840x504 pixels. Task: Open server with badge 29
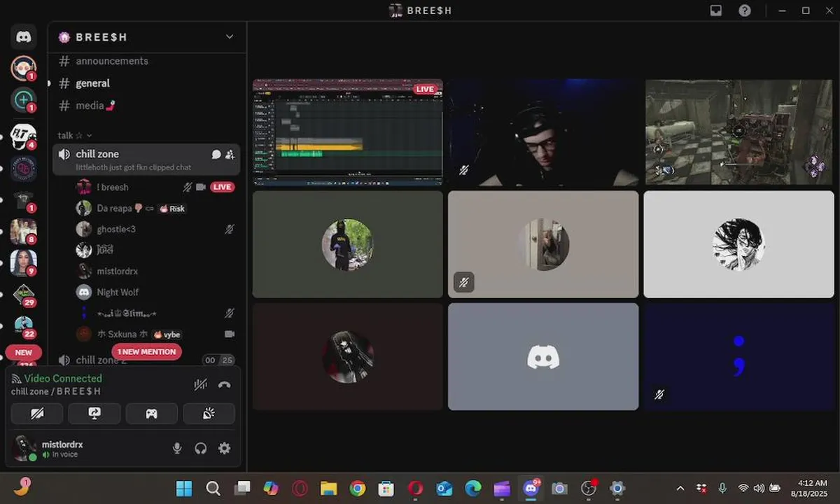23,295
